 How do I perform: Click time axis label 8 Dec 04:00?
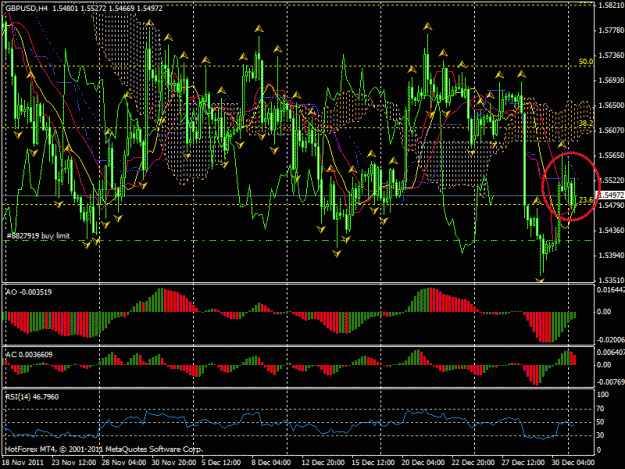click(271, 463)
